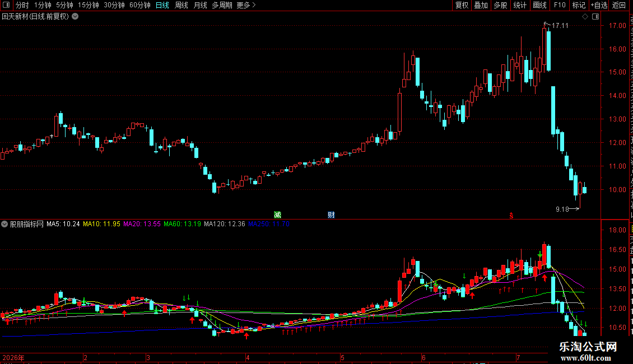Click the 2026年 timeline label
Viewport: 633px width, 364px height.
[x=13, y=357]
